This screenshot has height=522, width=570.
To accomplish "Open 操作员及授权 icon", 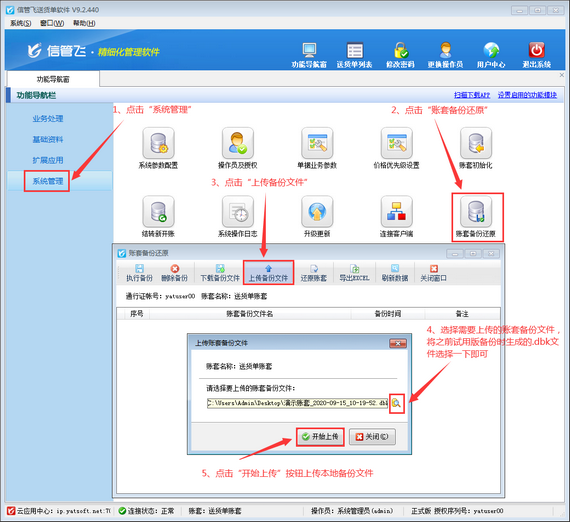I will pyautogui.click(x=238, y=143).
